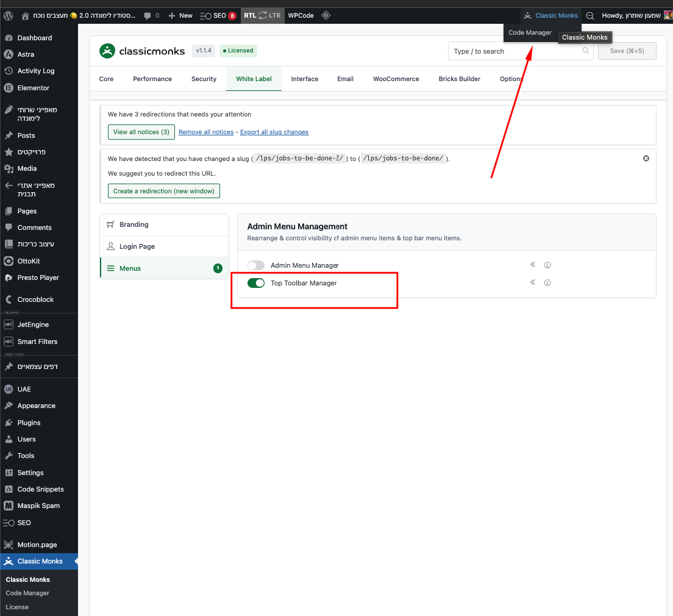Focus the Type / to search field
This screenshot has width=673, height=616.
pyautogui.click(x=515, y=51)
